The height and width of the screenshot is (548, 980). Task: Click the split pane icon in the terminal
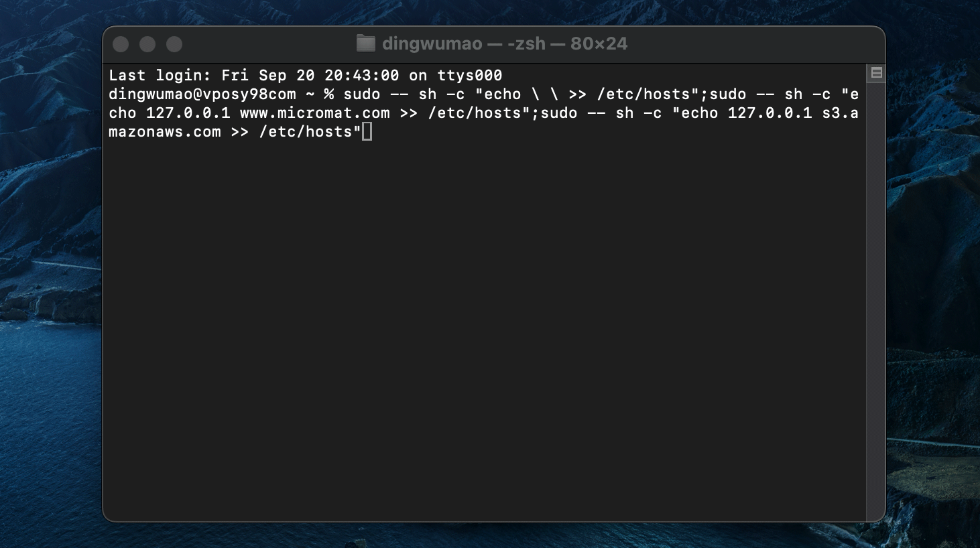pyautogui.click(x=876, y=73)
